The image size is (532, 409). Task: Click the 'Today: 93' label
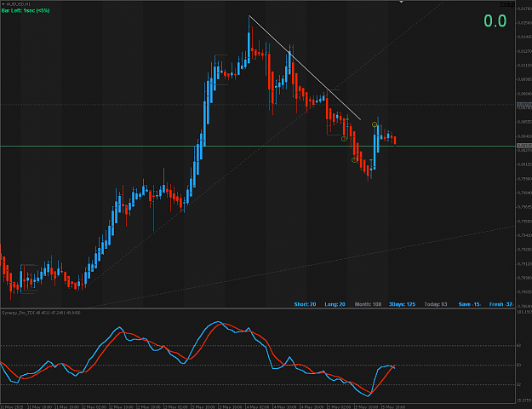(x=436, y=304)
